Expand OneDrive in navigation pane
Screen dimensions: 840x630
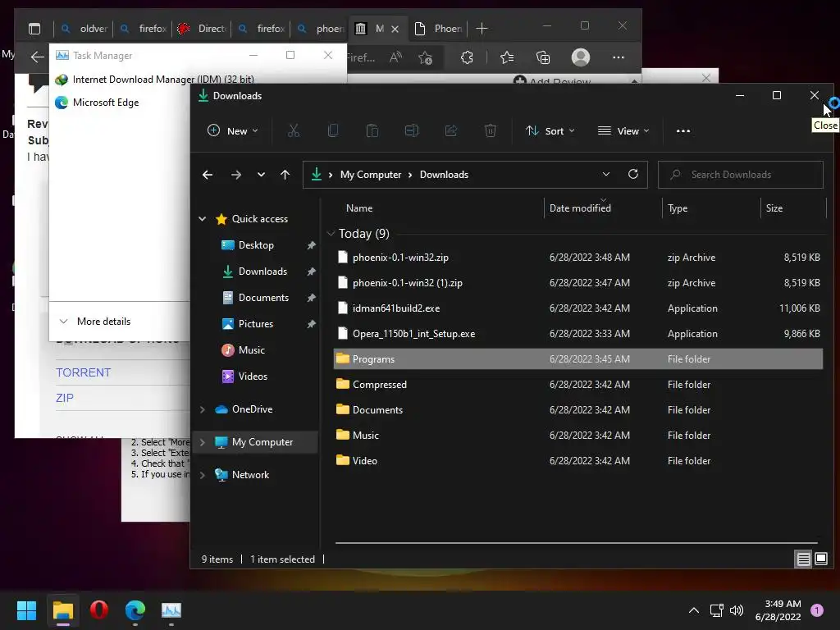click(203, 409)
